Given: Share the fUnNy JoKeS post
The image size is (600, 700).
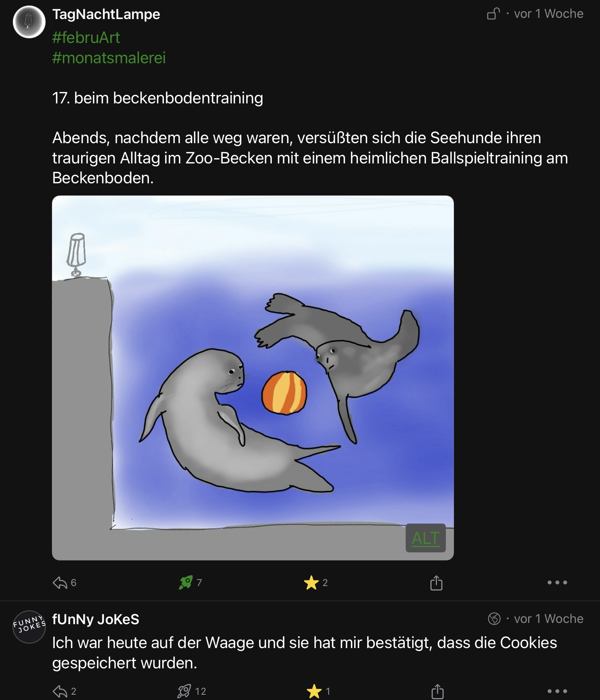Looking at the screenshot, I should [x=437, y=691].
